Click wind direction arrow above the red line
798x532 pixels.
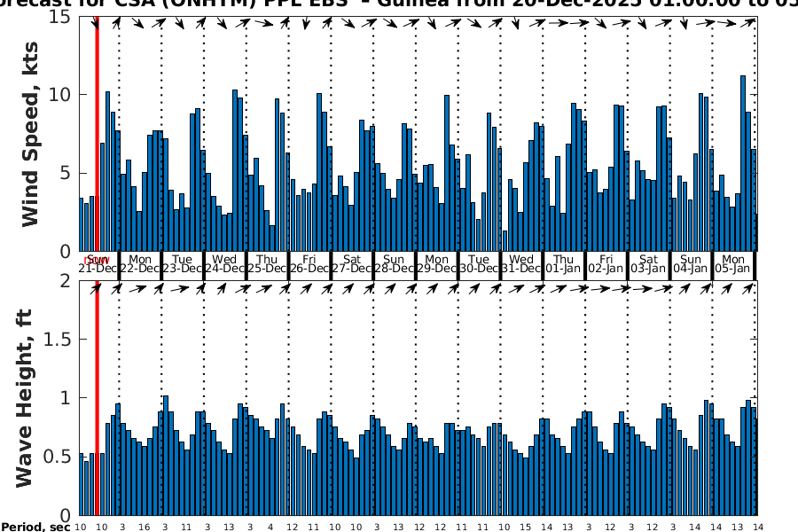tap(96, 24)
